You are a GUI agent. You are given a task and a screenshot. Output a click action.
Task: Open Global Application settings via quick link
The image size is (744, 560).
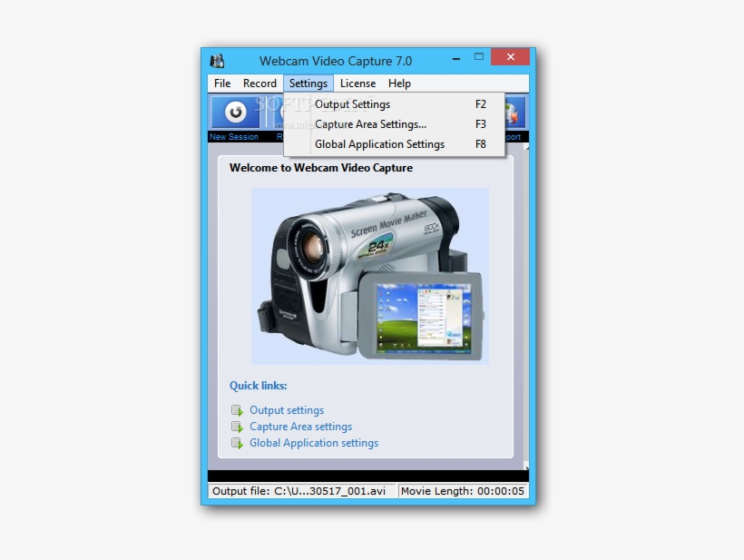click(314, 443)
